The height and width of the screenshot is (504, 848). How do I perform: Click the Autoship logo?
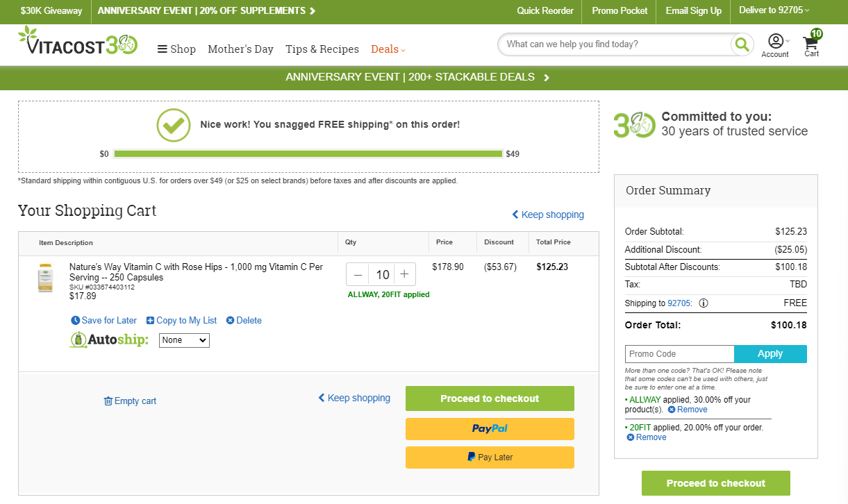[109, 339]
